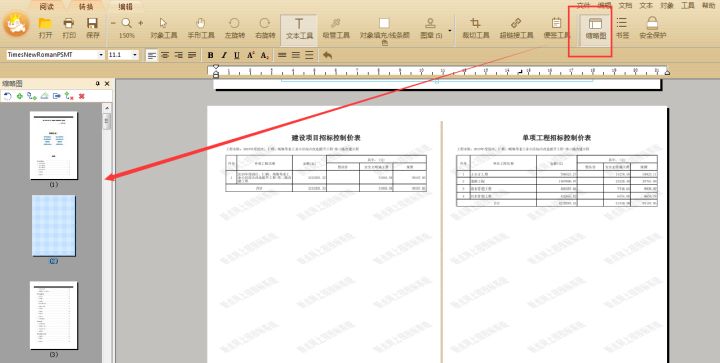This screenshot has height=363, width=720.
Task: Open the 书签 bookmarks panel
Action: pos(622,28)
